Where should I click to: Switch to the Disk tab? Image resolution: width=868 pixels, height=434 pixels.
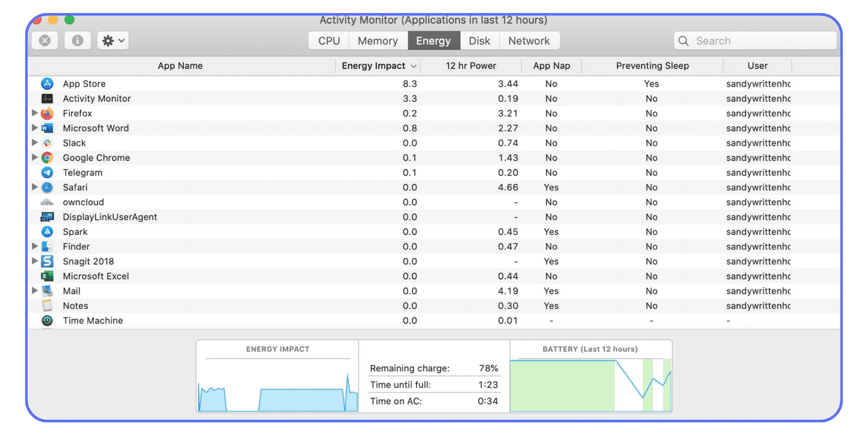click(x=480, y=41)
